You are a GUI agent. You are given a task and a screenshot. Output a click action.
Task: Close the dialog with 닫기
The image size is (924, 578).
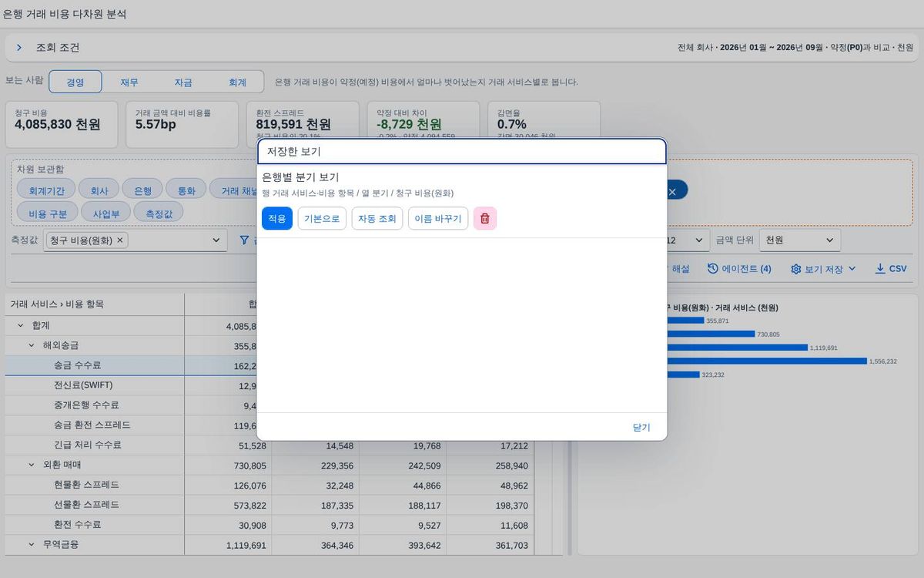(x=641, y=427)
